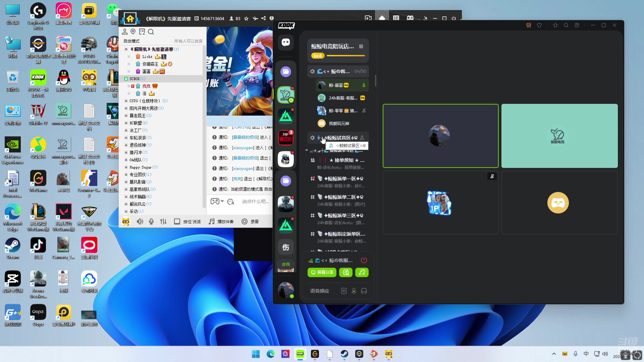Collapse the 鲸鲸派单专区 category arrow
Screen dimensions: 644x362
(307, 150)
